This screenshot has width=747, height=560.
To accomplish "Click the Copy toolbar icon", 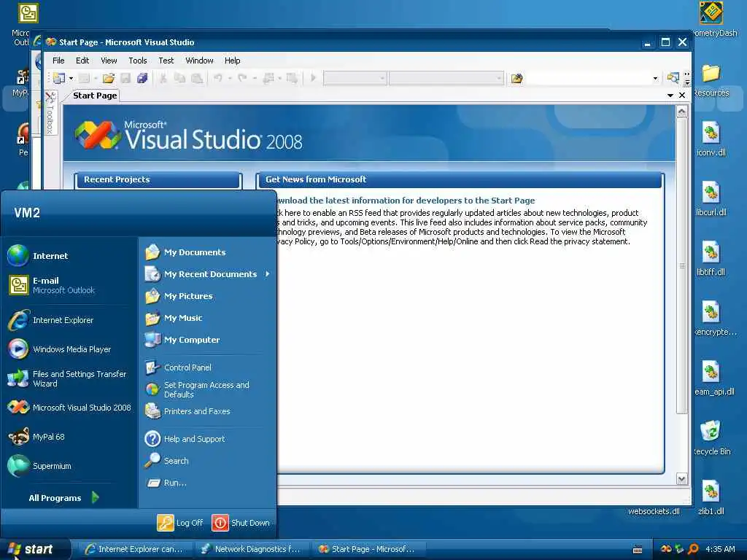I will (180, 78).
